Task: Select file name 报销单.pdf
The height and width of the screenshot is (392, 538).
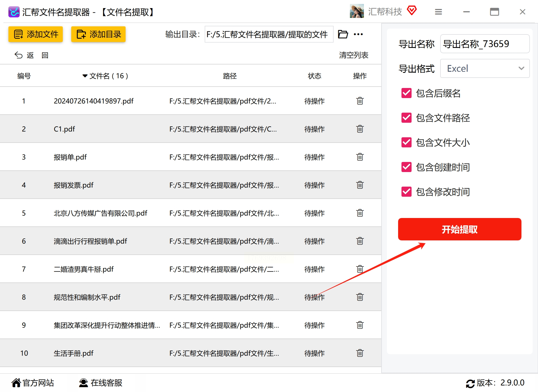Action: coord(70,157)
